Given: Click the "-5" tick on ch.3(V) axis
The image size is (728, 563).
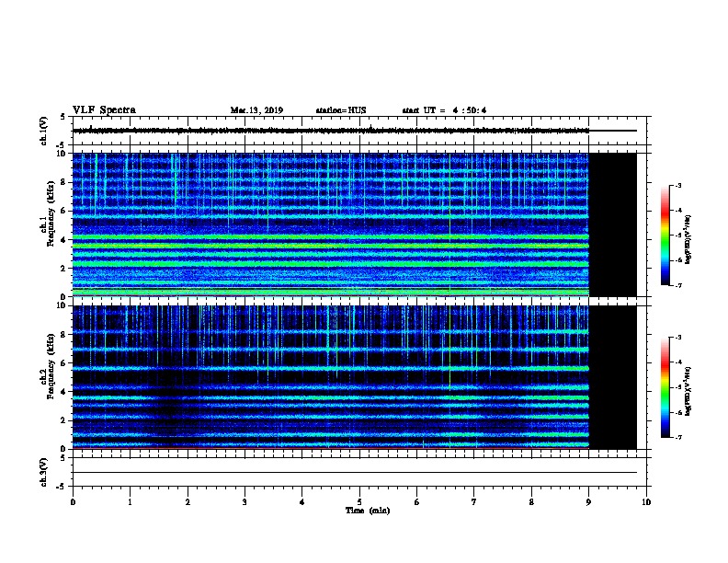Looking at the screenshot, I should point(62,487).
